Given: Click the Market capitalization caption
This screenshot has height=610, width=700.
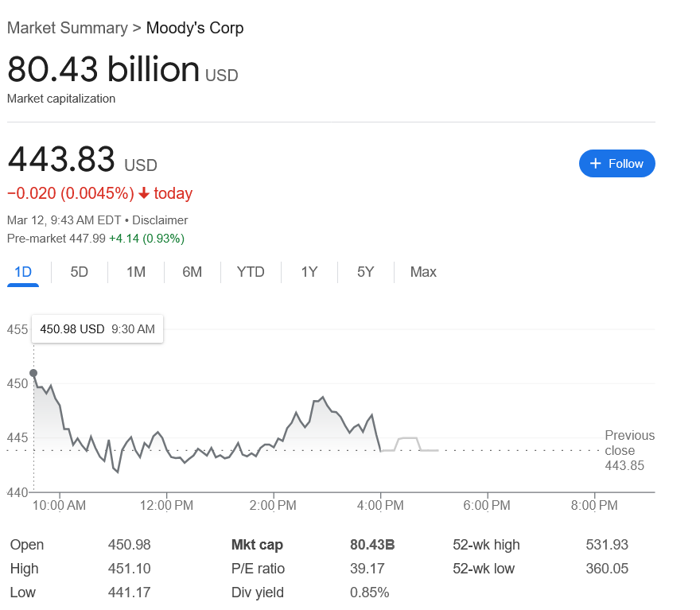Looking at the screenshot, I should 61,99.
